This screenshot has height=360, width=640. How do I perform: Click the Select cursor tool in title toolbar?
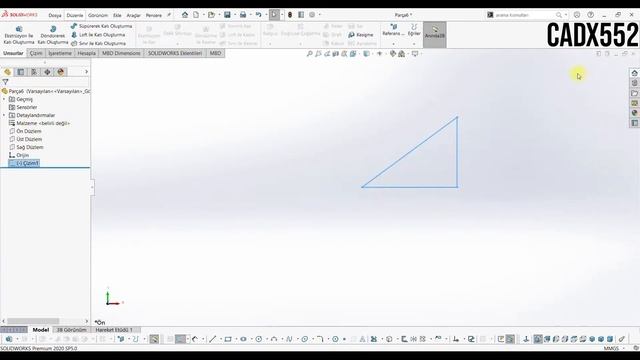click(274, 15)
